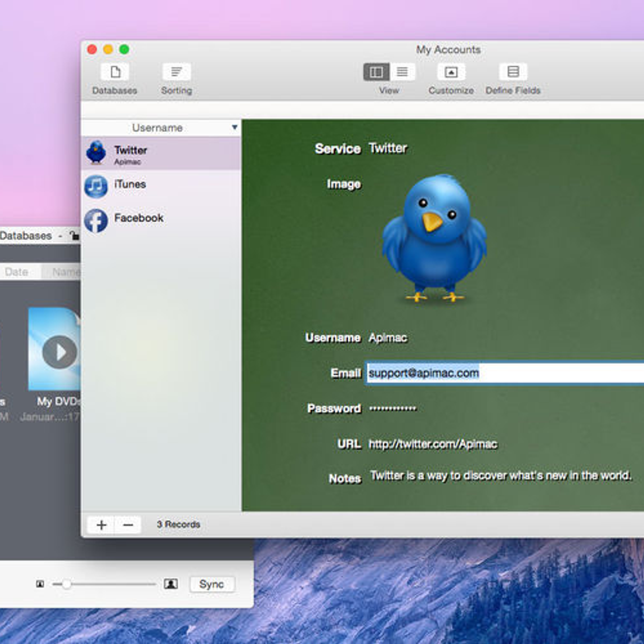Click small thumbnail icon left of slider
The image size is (644, 644).
tap(40, 584)
